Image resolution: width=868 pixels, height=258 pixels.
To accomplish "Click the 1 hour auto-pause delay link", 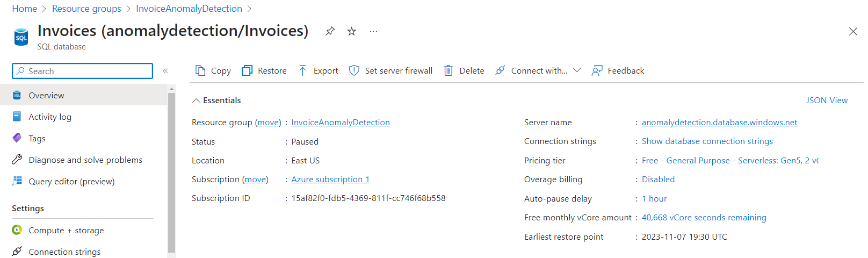I will pyautogui.click(x=654, y=199).
